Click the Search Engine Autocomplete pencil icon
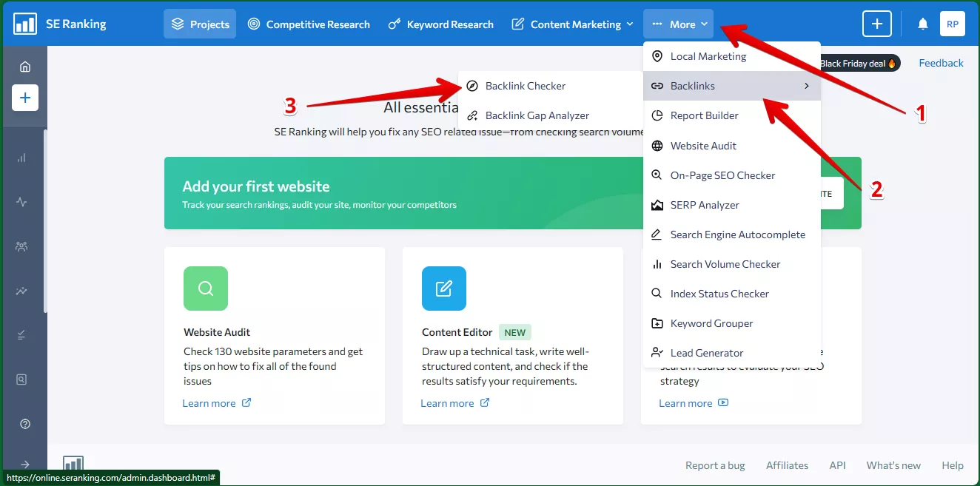 [657, 234]
